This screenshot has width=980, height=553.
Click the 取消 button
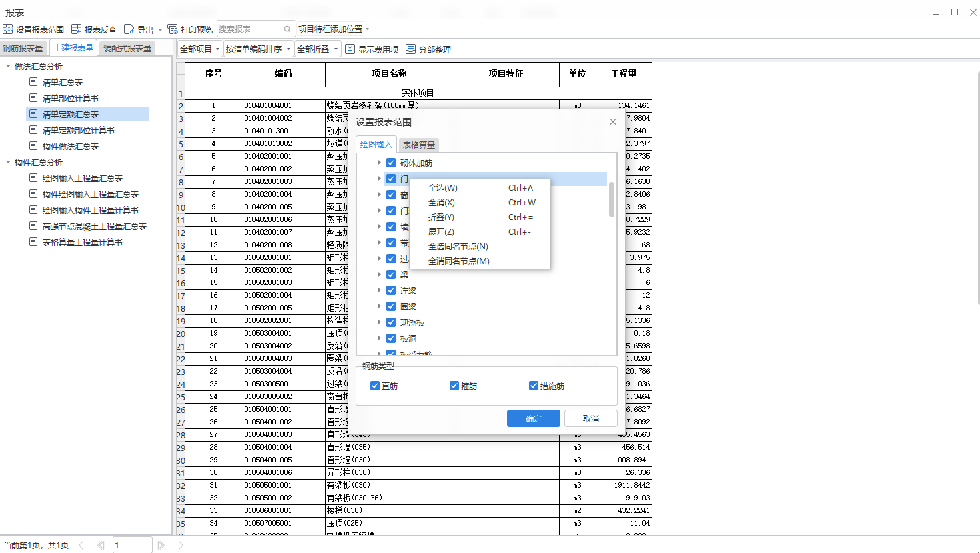(591, 418)
